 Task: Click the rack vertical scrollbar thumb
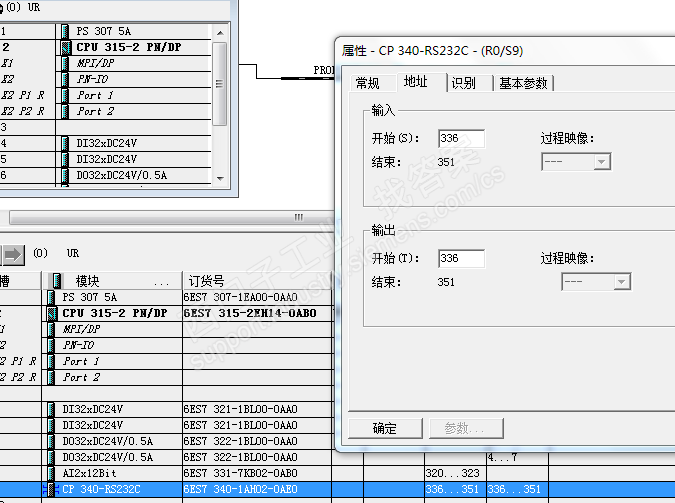(x=220, y=84)
